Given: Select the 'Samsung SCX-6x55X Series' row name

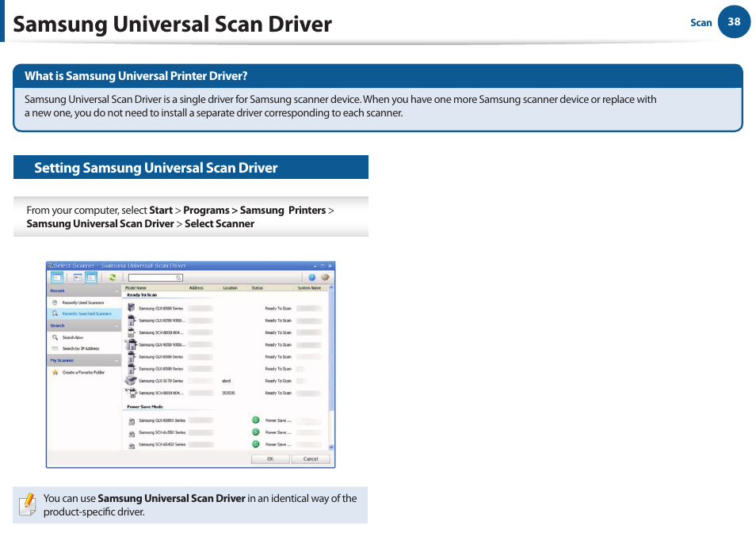Looking at the screenshot, I should [162, 432].
